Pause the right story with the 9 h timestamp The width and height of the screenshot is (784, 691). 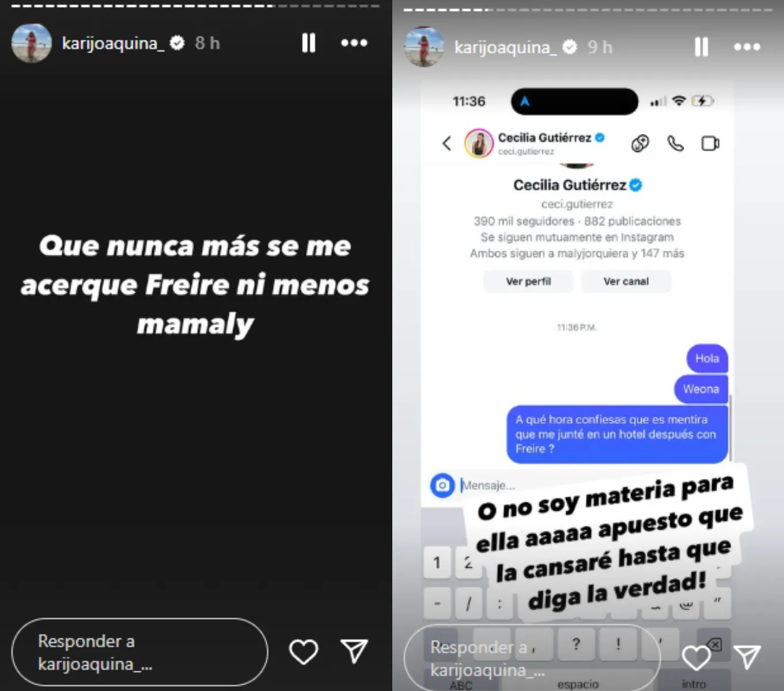[701, 47]
